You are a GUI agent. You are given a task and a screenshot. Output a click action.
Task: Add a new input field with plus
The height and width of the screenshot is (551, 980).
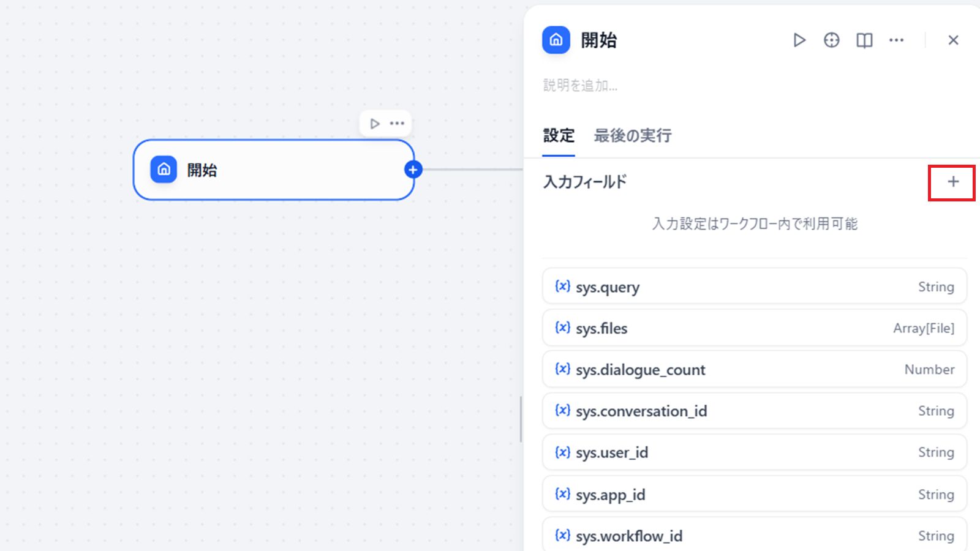point(952,182)
